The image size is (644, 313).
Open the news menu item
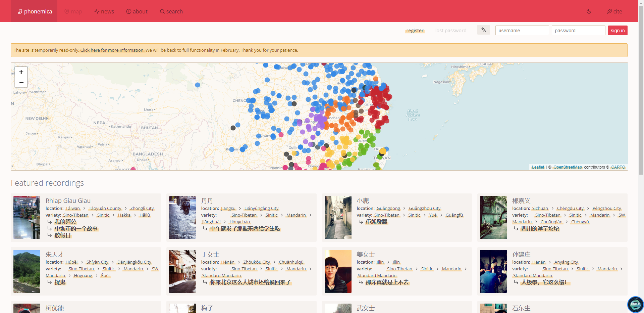click(x=104, y=11)
